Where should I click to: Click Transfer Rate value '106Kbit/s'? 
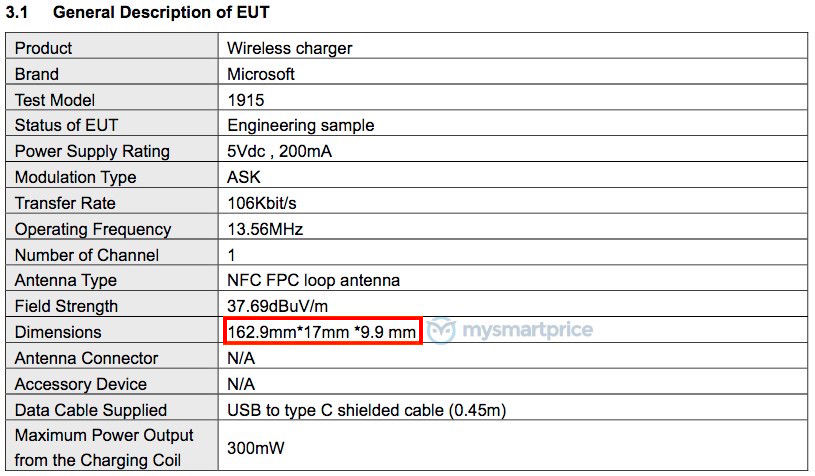coord(262,203)
